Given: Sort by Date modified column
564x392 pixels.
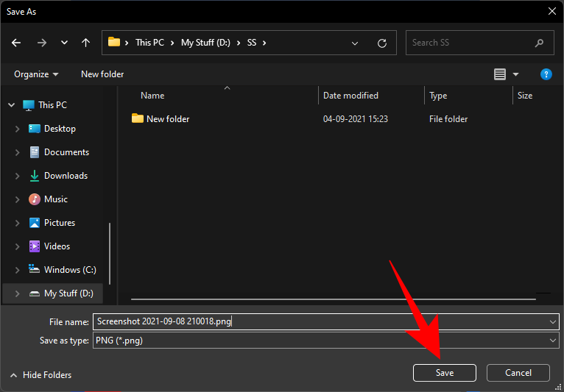Looking at the screenshot, I should coord(350,96).
